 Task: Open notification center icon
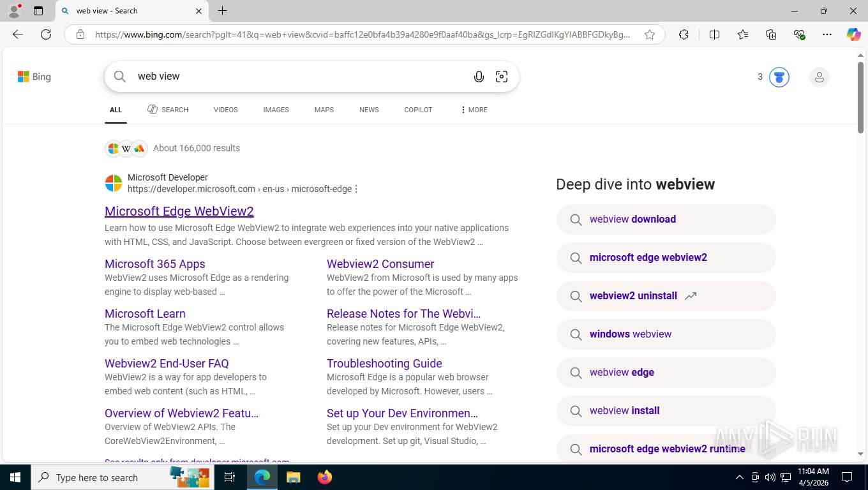pyautogui.click(x=847, y=477)
